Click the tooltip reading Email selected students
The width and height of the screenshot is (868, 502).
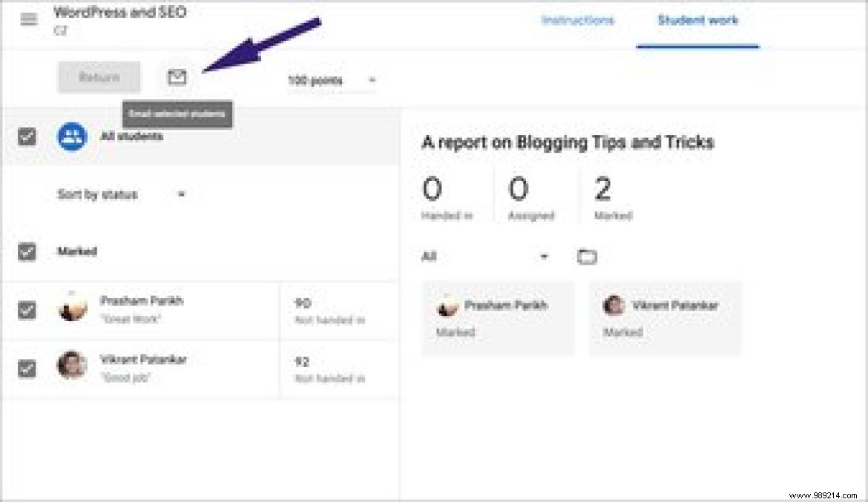(x=177, y=113)
